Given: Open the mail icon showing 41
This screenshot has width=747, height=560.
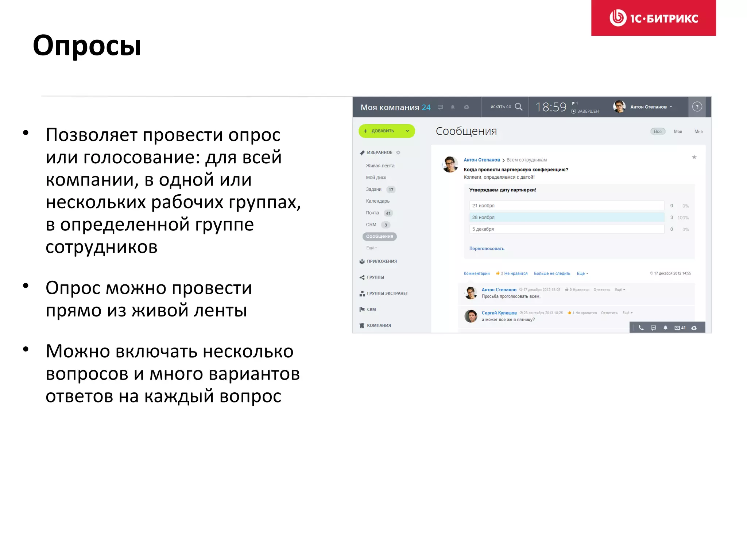Looking at the screenshot, I should pos(680,328).
